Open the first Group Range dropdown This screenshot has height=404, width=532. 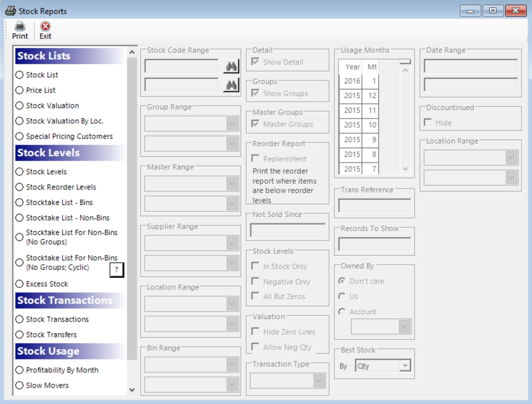[x=232, y=124]
